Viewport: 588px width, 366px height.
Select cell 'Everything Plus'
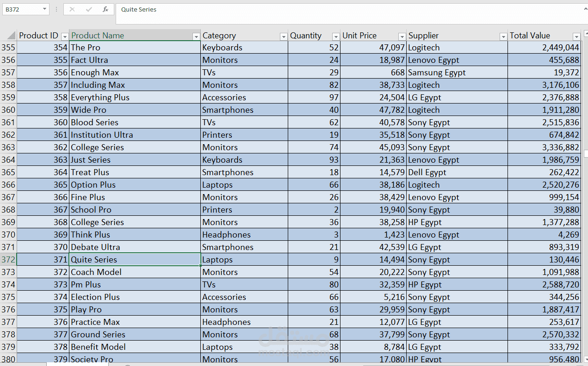point(135,98)
